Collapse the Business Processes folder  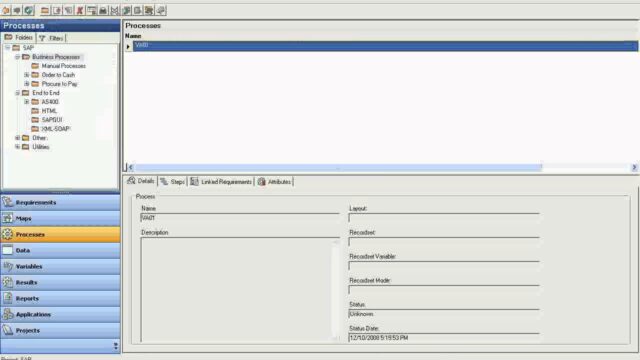point(18,57)
